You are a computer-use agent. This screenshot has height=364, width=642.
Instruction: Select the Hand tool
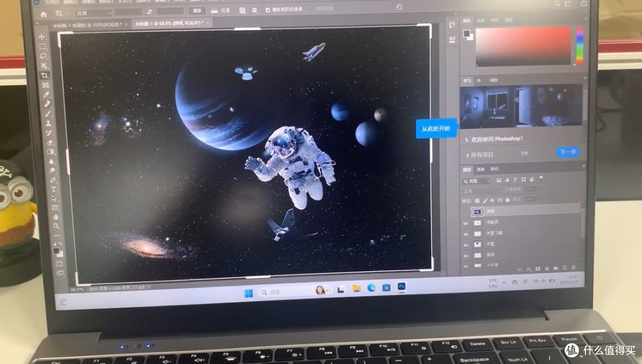[56, 217]
